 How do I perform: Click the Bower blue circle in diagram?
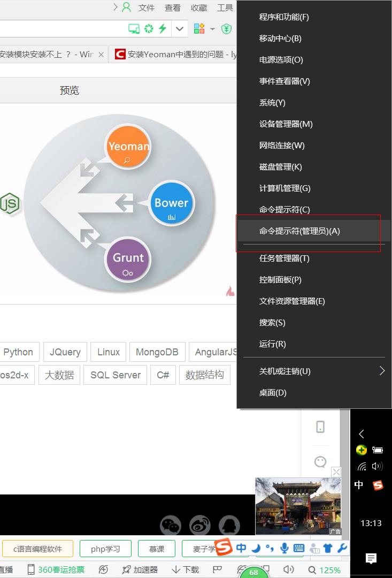171,203
